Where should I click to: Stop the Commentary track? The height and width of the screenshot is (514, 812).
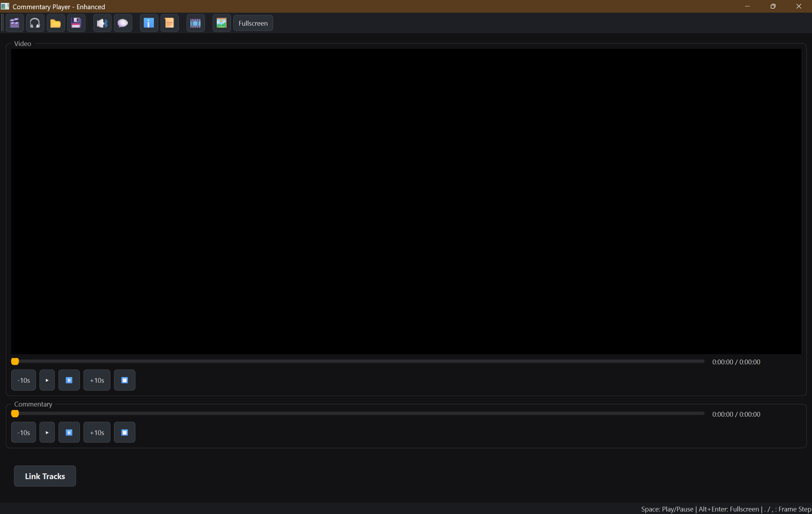coord(124,433)
